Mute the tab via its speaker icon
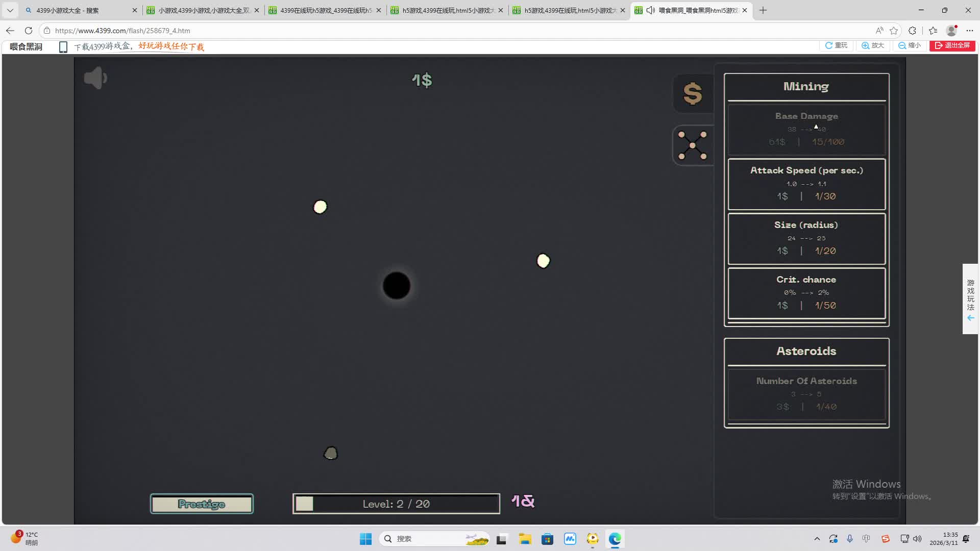The width and height of the screenshot is (980, 551). 650,10
